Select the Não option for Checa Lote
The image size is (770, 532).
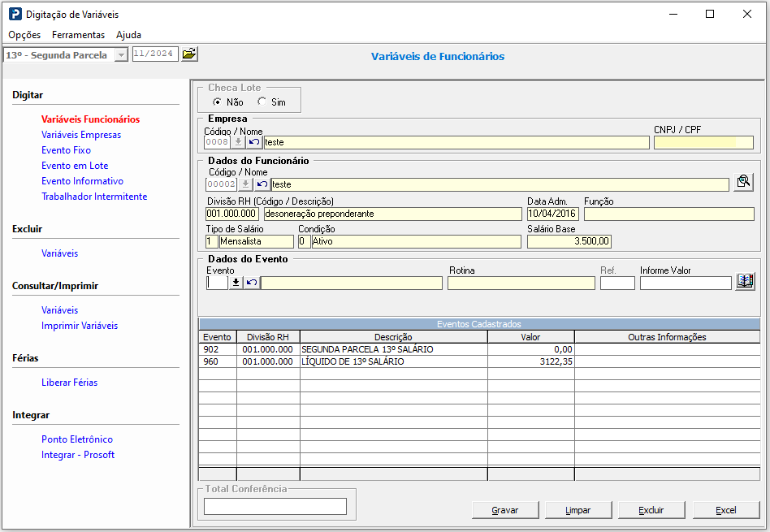click(x=218, y=102)
